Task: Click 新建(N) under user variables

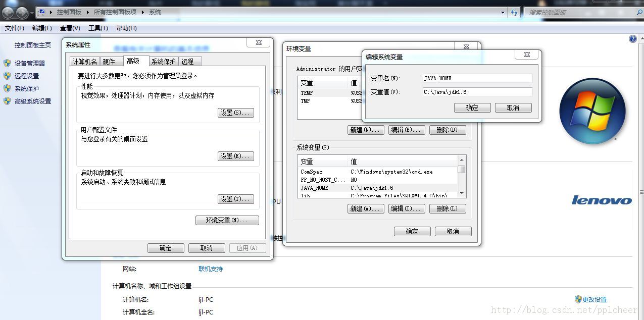Action: [x=366, y=130]
